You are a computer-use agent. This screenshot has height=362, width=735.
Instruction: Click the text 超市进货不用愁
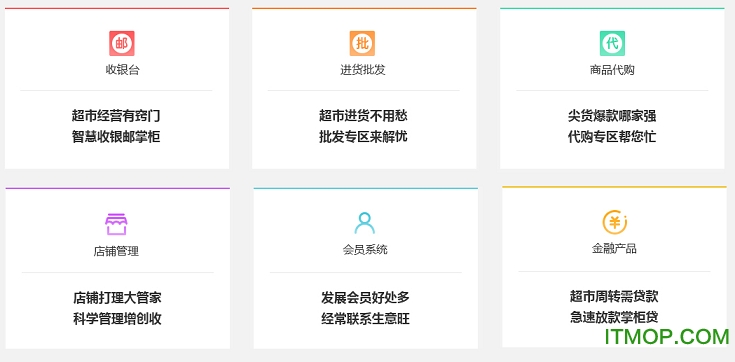point(363,116)
